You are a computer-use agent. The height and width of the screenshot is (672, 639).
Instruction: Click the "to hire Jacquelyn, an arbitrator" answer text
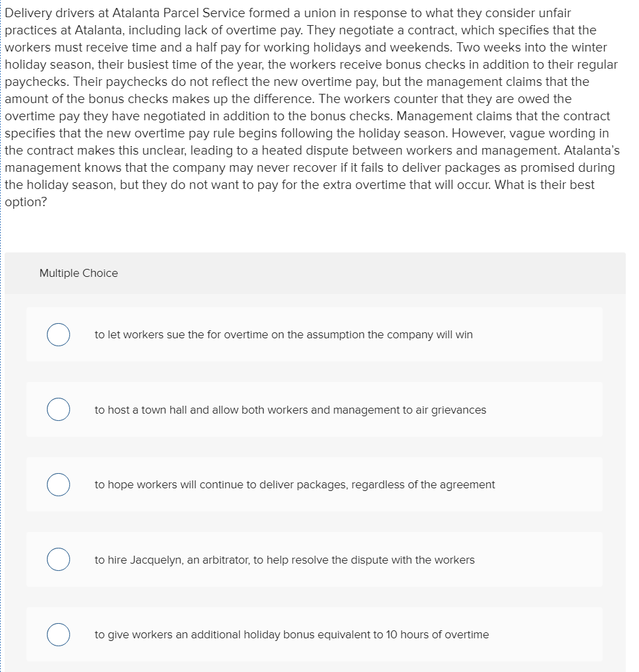(x=284, y=560)
